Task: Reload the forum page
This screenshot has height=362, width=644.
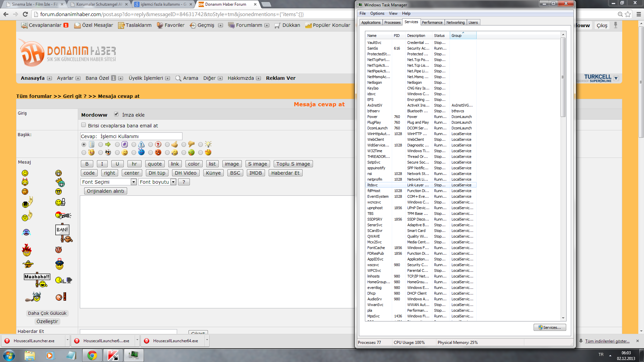Action: [x=25, y=14]
